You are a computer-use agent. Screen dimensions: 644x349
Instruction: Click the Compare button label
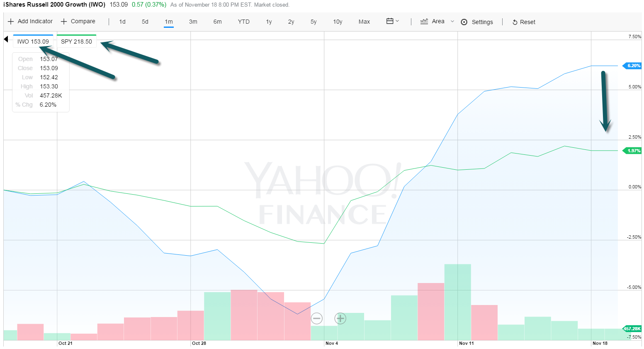pos(83,22)
